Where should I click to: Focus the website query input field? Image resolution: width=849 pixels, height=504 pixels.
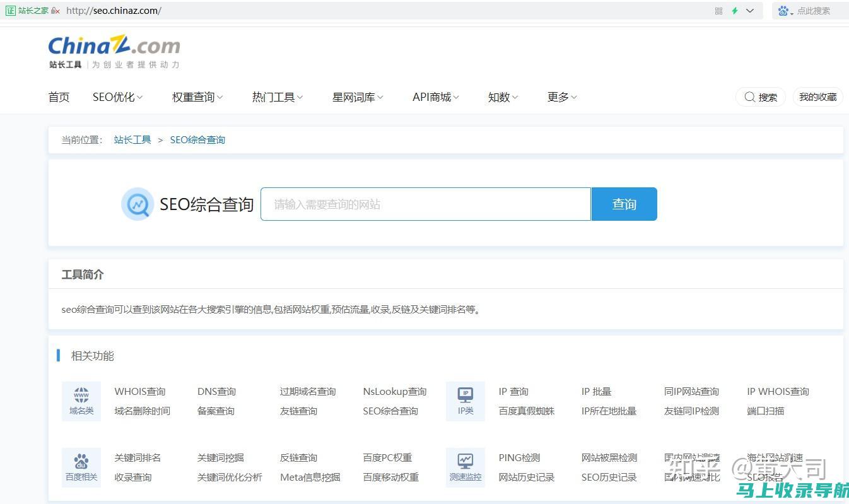(x=426, y=204)
